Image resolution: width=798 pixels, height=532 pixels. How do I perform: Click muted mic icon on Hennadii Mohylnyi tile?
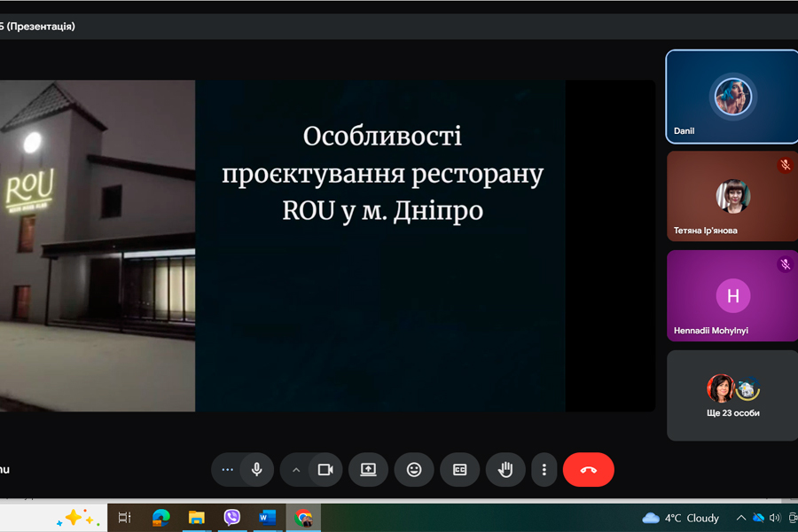786,263
